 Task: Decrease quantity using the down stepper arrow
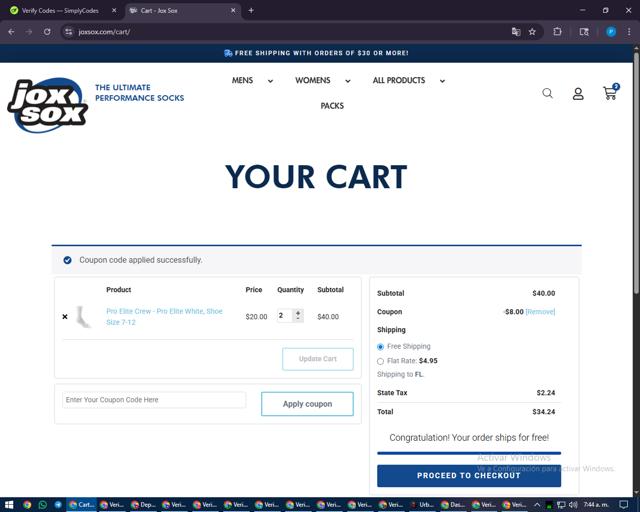[298, 318]
